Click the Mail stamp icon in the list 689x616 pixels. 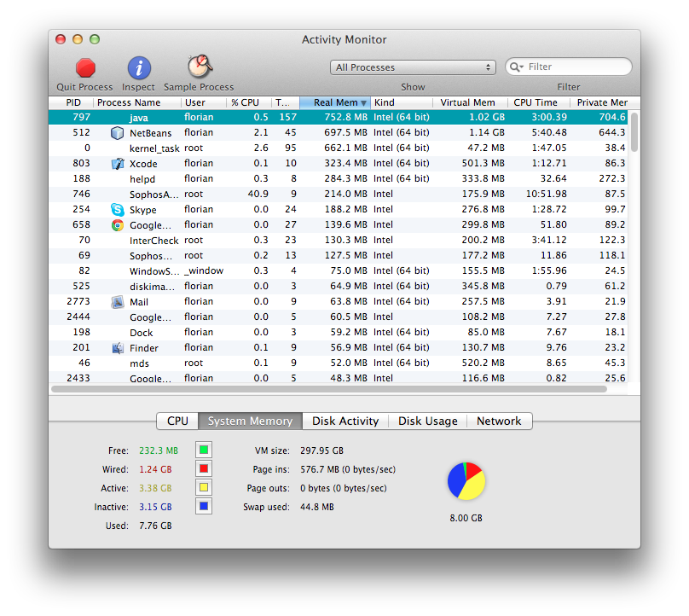[x=118, y=302]
